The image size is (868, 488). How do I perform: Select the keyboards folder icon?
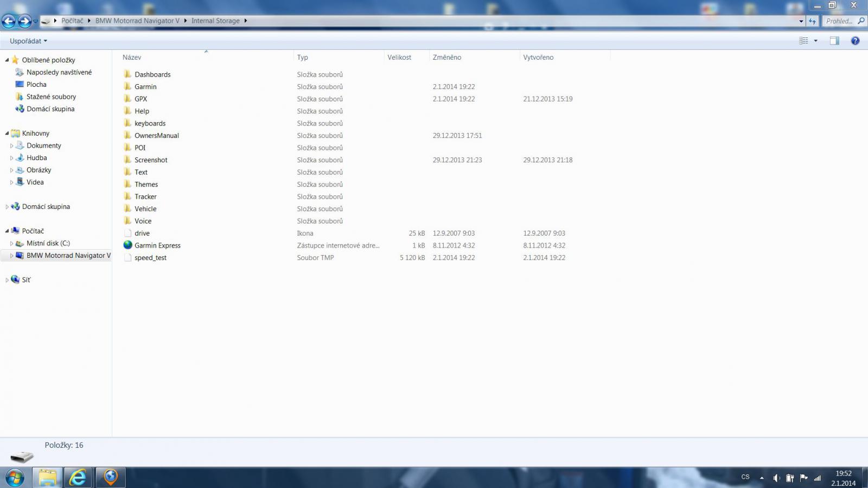pos(127,123)
